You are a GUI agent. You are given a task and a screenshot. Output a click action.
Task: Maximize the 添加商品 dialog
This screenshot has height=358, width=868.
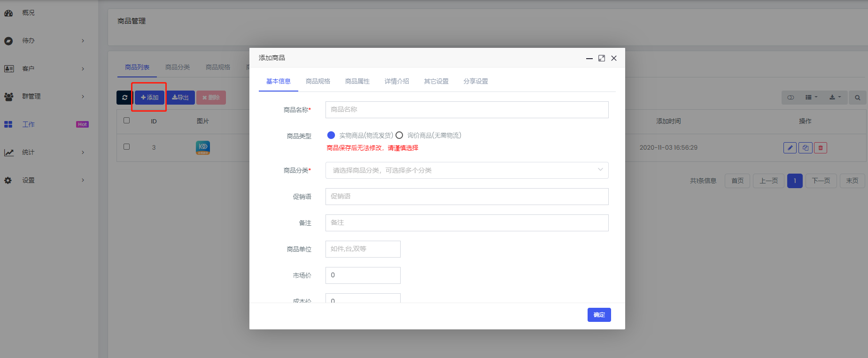(601, 58)
